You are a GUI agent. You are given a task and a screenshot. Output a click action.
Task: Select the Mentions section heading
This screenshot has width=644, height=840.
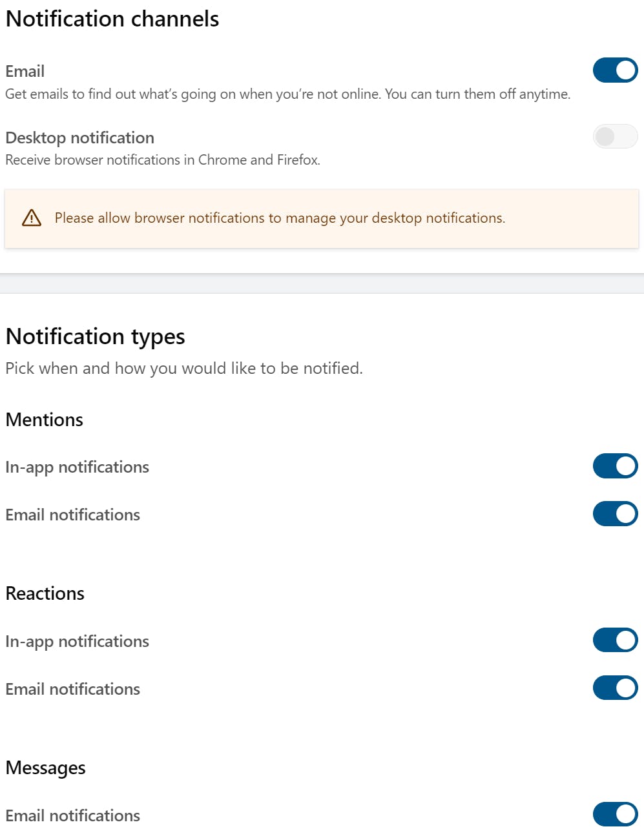[x=45, y=420]
